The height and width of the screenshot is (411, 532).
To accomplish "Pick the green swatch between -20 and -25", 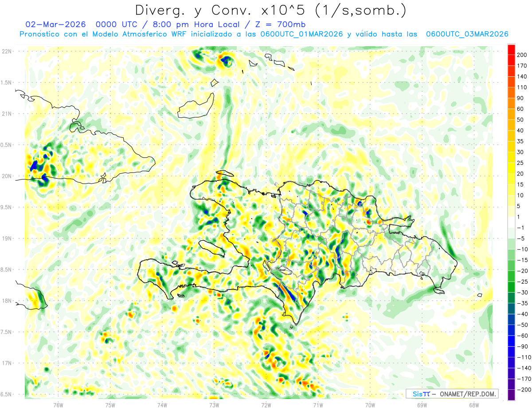I will pos(511,276).
